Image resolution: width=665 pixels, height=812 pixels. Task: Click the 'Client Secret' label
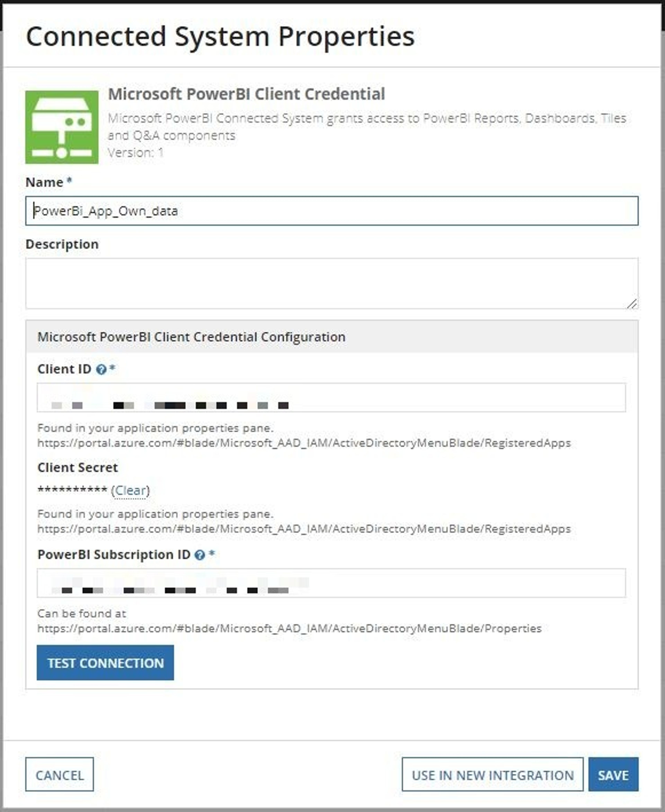coord(78,468)
